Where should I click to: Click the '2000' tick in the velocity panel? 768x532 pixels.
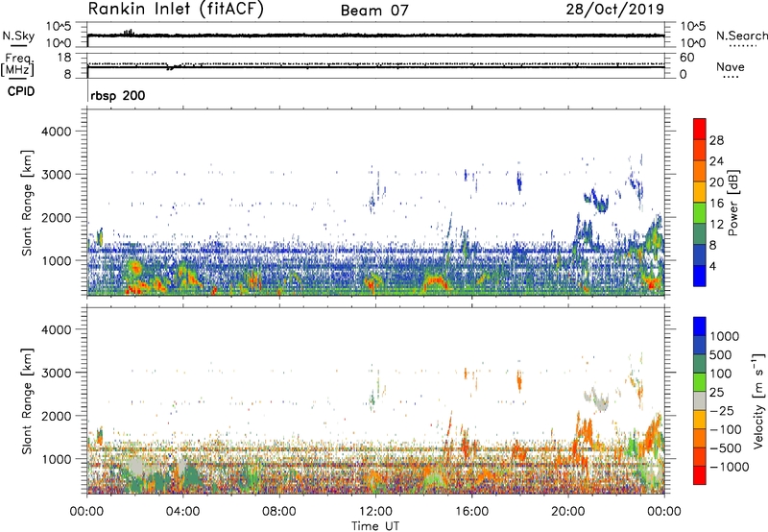(x=56, y=416)
